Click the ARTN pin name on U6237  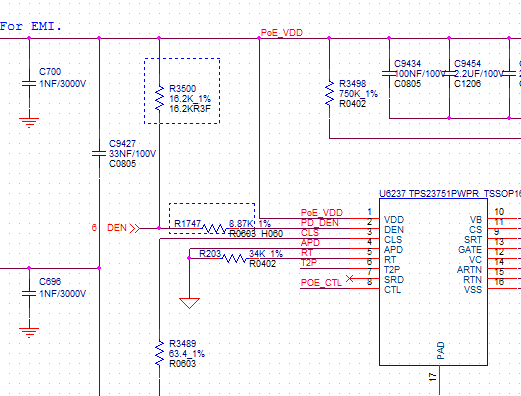pyautogui.click(x=469, y=270)
